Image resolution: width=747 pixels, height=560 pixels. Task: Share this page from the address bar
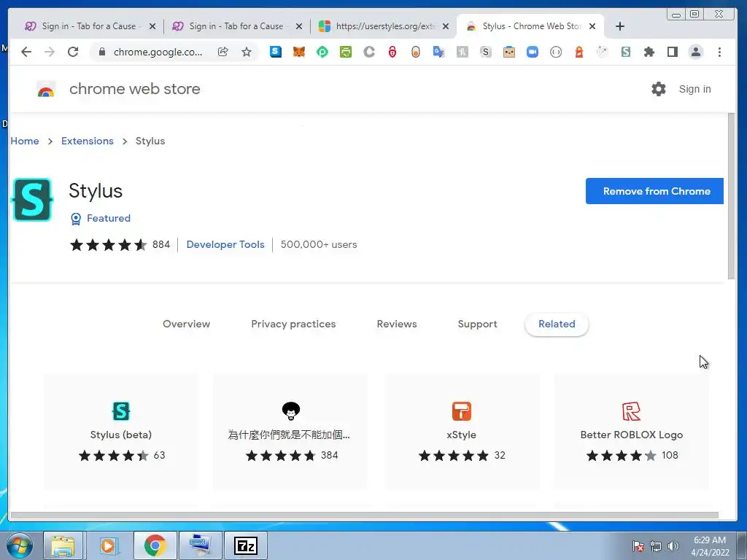223,52
